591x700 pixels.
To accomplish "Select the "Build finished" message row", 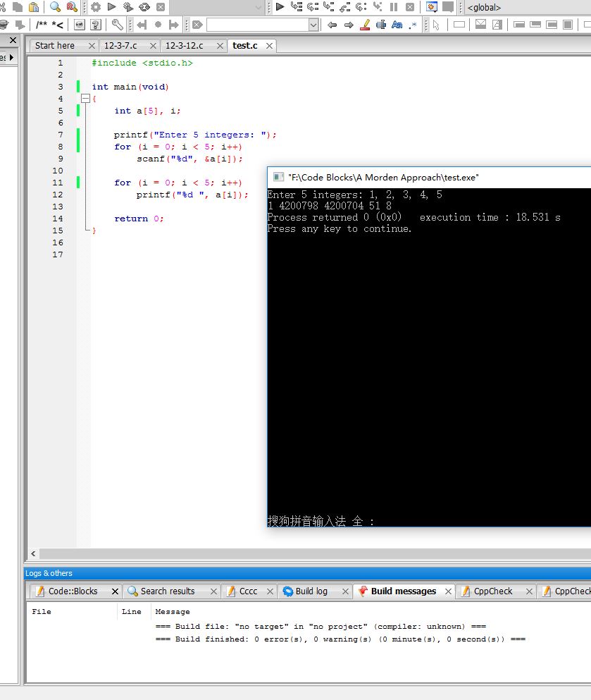I will (x=340, y=639).
